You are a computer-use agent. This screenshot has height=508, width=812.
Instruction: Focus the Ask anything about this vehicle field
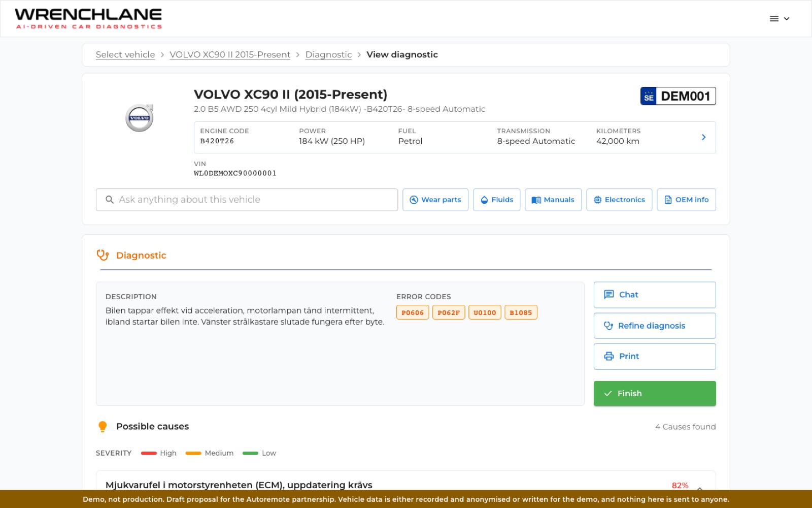(247, 200)
